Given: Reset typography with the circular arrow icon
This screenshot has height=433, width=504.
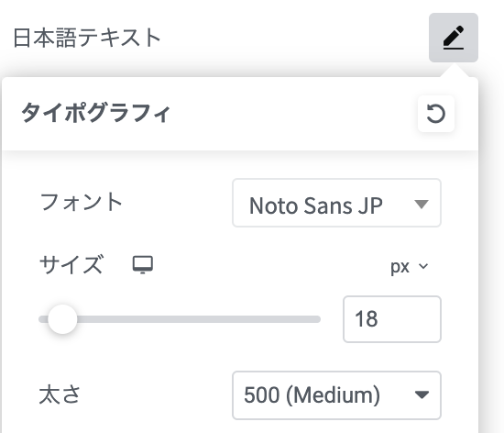Looking at the screenshot, I should click(436, 114).
